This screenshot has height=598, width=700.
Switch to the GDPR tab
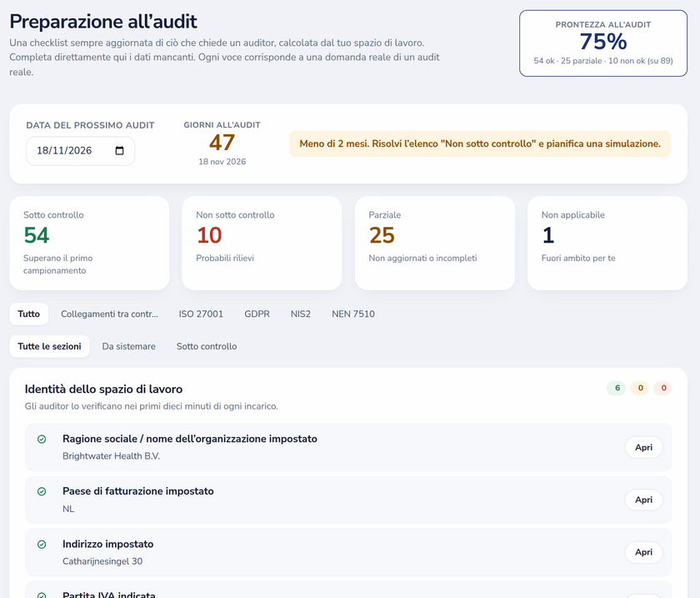tap(257, 314)
